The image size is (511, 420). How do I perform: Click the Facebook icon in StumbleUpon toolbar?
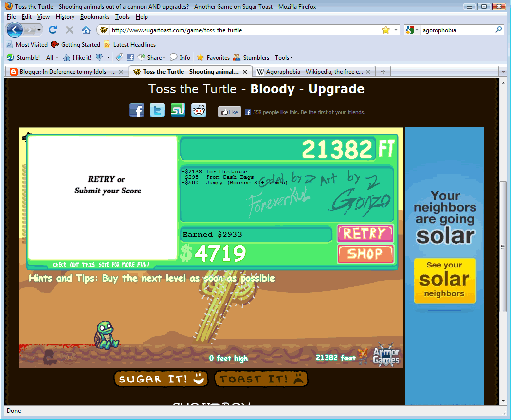click(130, 57)
